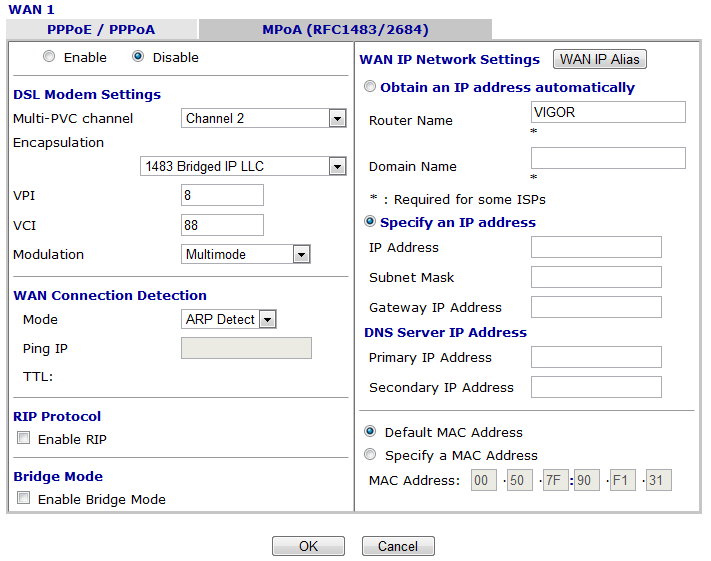Open the Modulation dropdown
This screenshot has width=711, height=561.
pos(246,254)
